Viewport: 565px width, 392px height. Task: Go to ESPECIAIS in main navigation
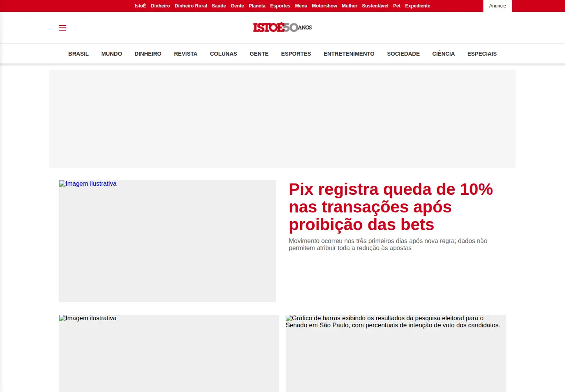[482, 54]
